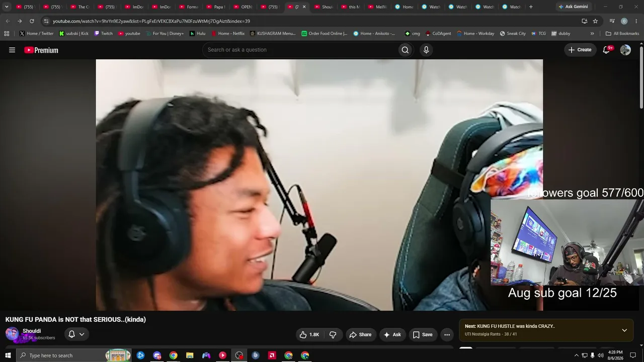Click the video title text
This screenshot has width=644, height=362.
75,320
